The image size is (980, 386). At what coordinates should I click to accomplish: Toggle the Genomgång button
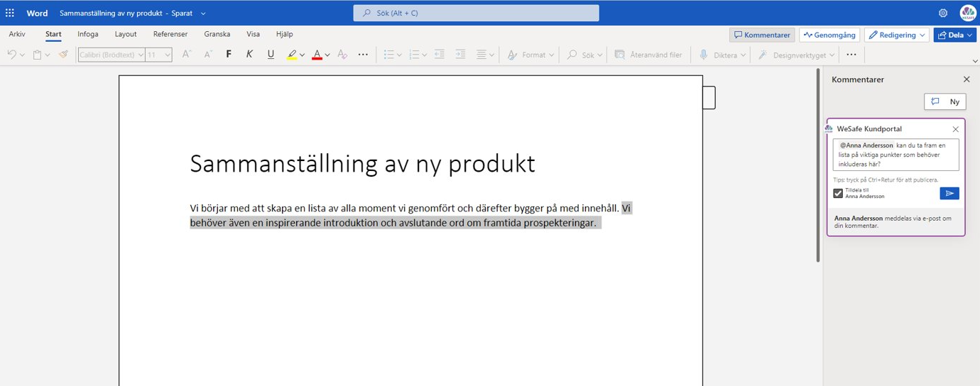coord(829,35)
